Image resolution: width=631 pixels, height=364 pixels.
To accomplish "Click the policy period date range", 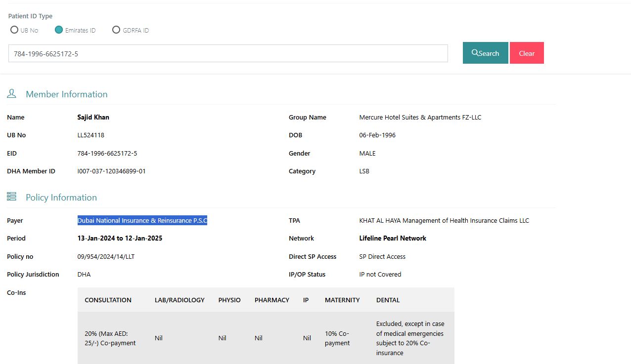I will point(120,239).
